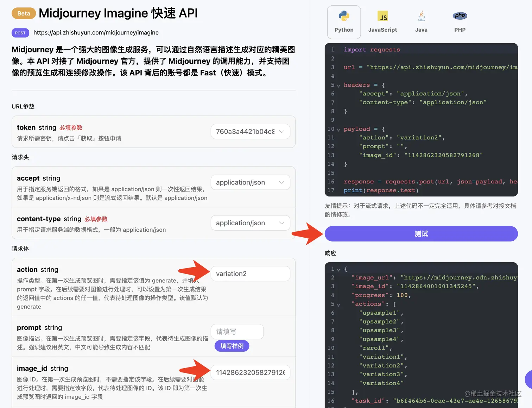Click the partially visible purple floating button
This screenshot has width=532, height=408.
pyautogui.click(x=528, y=379)
